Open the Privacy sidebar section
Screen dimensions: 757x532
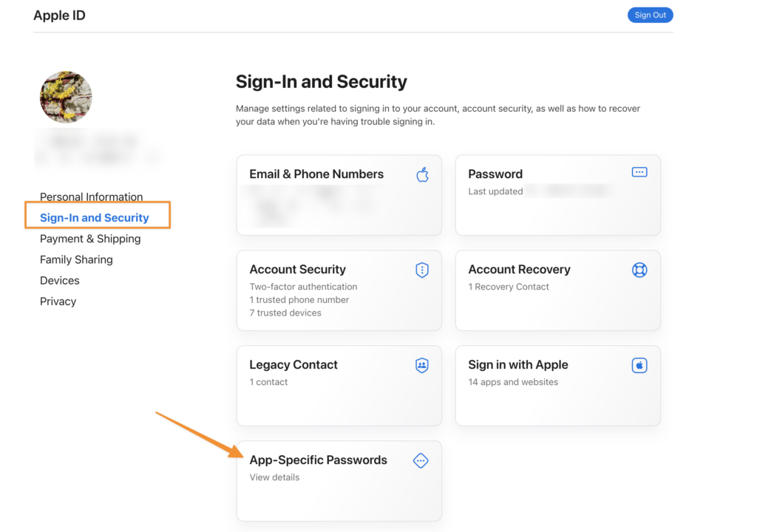tap(58, 301)
